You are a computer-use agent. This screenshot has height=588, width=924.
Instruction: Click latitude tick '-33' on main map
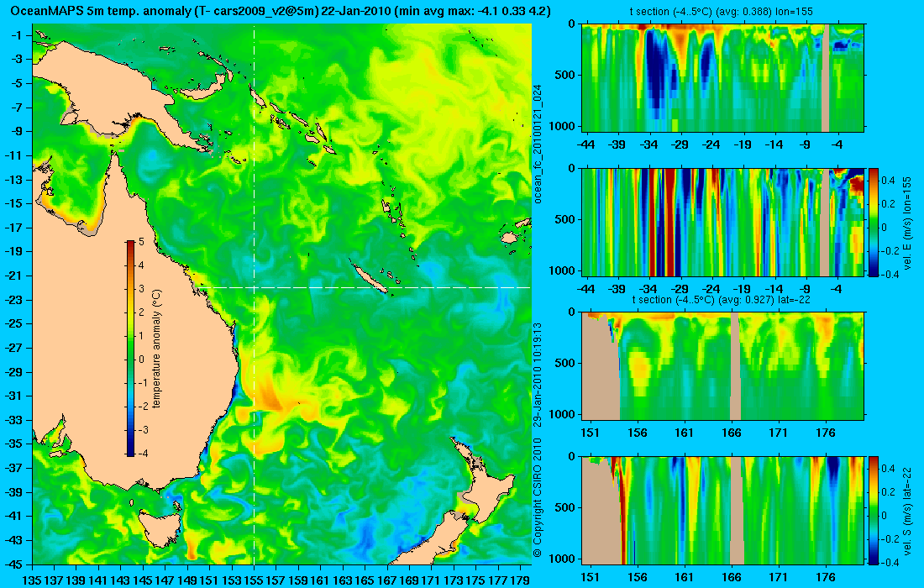tap(14, 420)
